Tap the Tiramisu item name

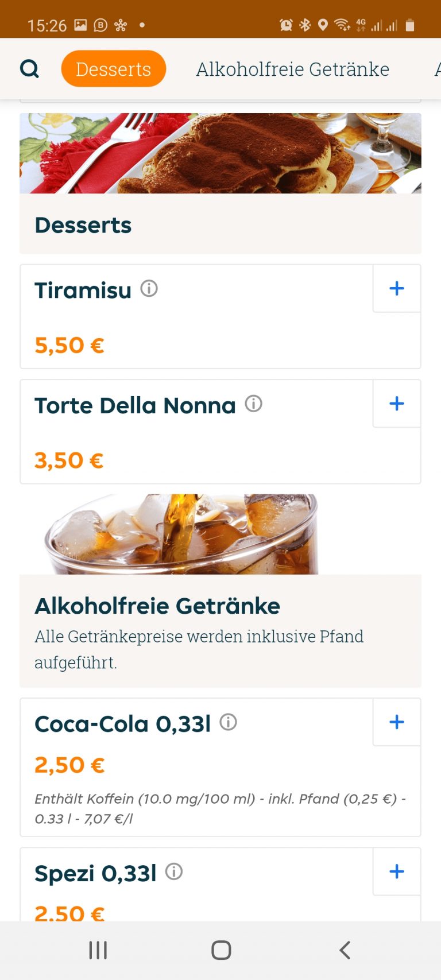[83, 290]
